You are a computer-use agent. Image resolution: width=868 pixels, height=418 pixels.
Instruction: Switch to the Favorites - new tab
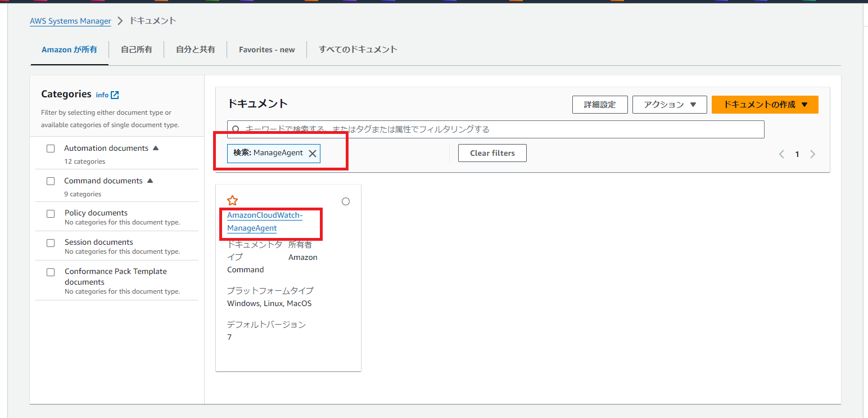click(x=267, y=50)
